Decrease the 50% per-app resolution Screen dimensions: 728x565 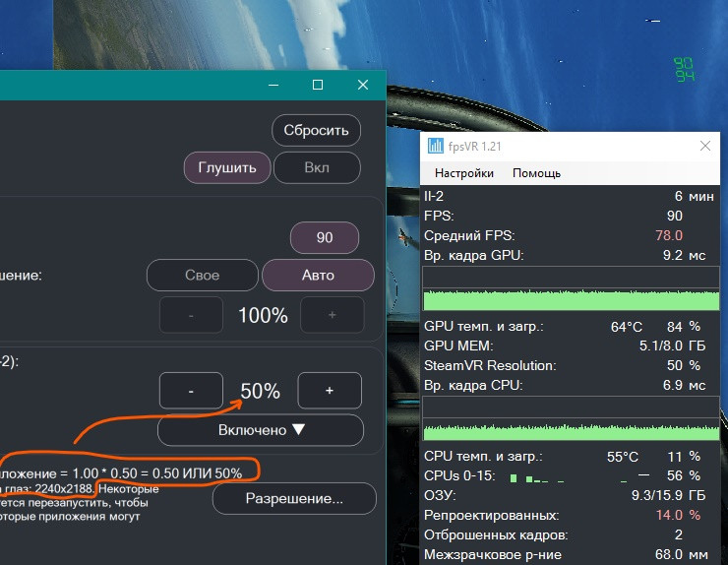pyautogui.click(x=191, y=391)
